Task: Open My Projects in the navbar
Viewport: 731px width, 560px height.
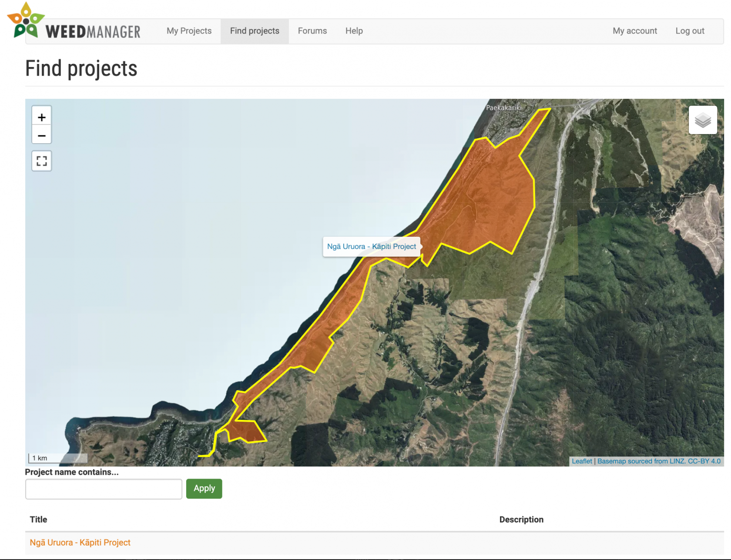Action: click(189, 31)
